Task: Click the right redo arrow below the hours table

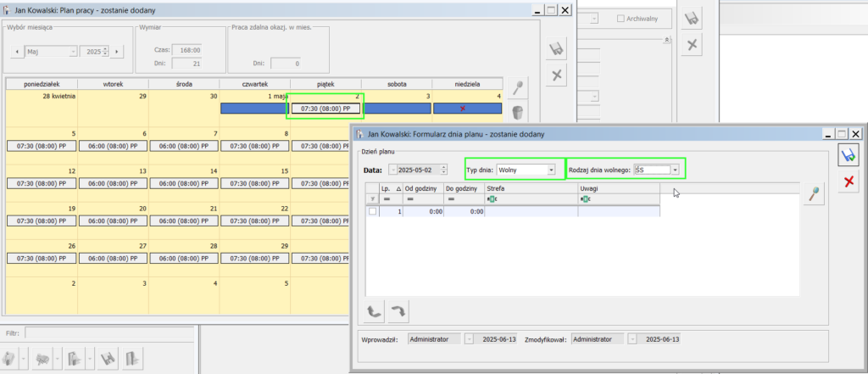Action: [398, 312]
